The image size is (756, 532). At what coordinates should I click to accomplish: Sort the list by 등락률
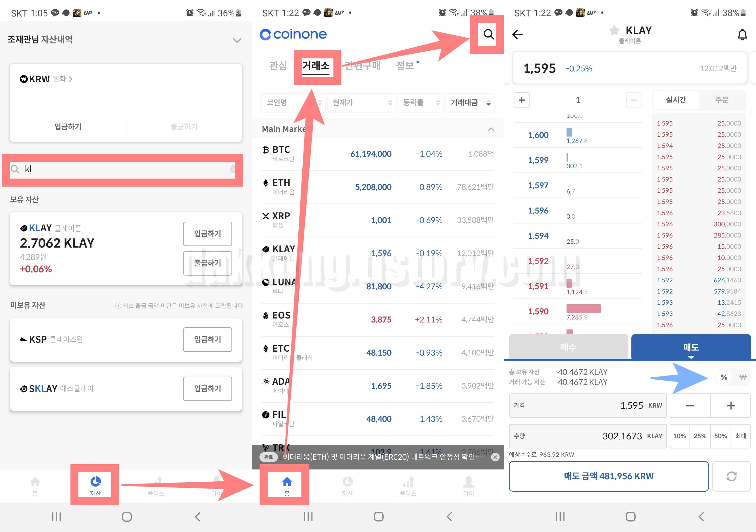click(x=420, y=103)
